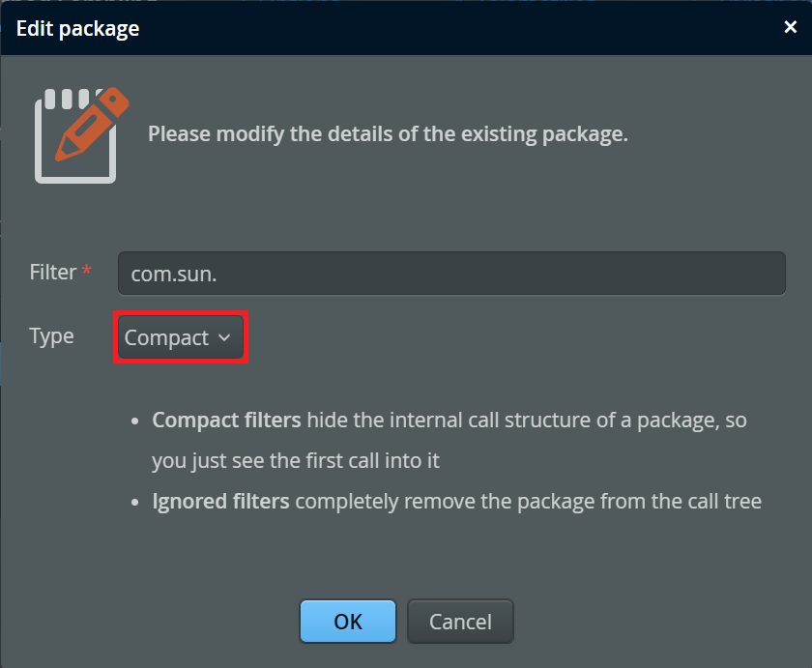Click the Filter label
This screenshot has width=812, height=668.
pyautogui.click(x=52, y=273)
